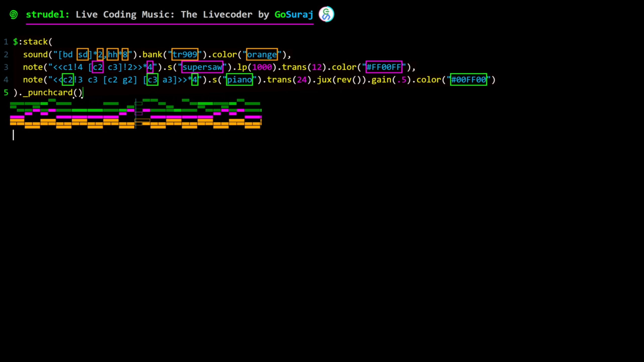Click the green strudel spiral logo
This screenshot has width=644, height=362.
(x=14, y=15)
